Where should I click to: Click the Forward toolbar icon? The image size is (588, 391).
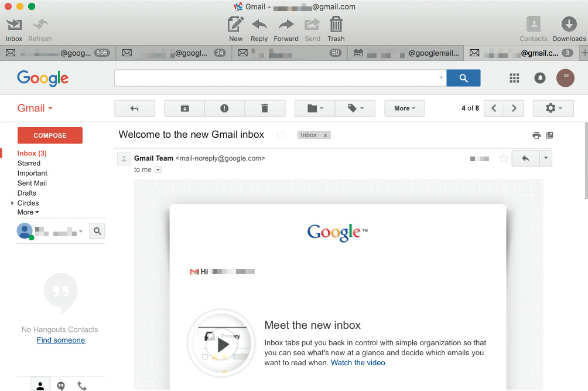[x=286, y=29]
